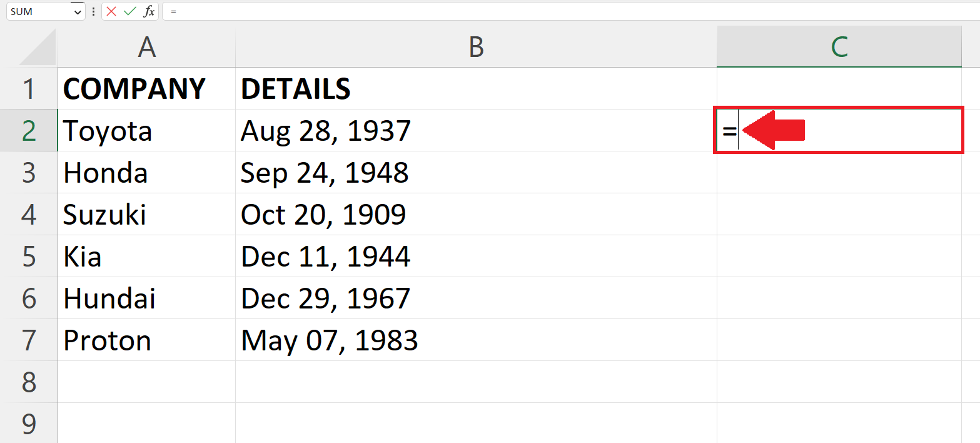This screenshot has height=443, width=980.
Task: Click the red X to cancel formula entry
Action: tap(111, 11)
